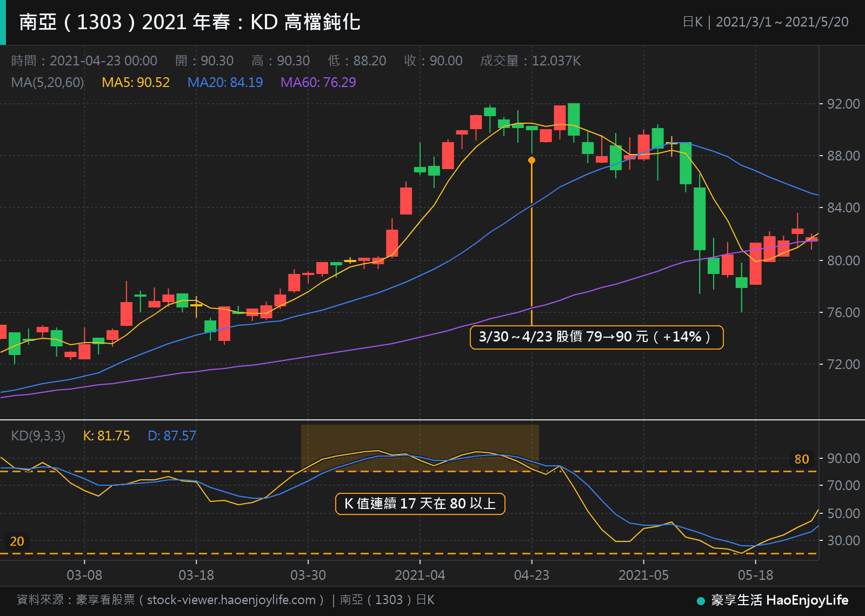
Task: Click the D: 87.57 value
Action: [x=172, y=436]
